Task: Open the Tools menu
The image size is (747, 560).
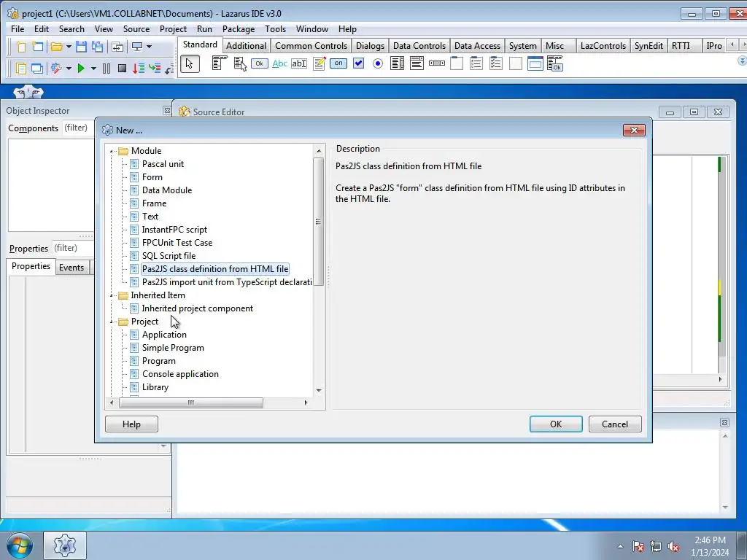Action: (275, 29)
